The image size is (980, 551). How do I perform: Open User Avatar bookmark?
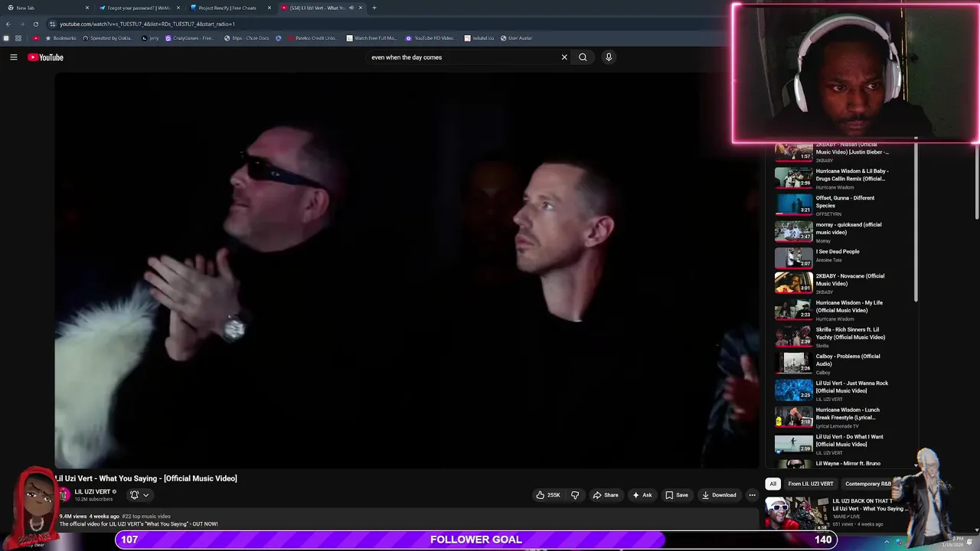click(x=517, y=38)
